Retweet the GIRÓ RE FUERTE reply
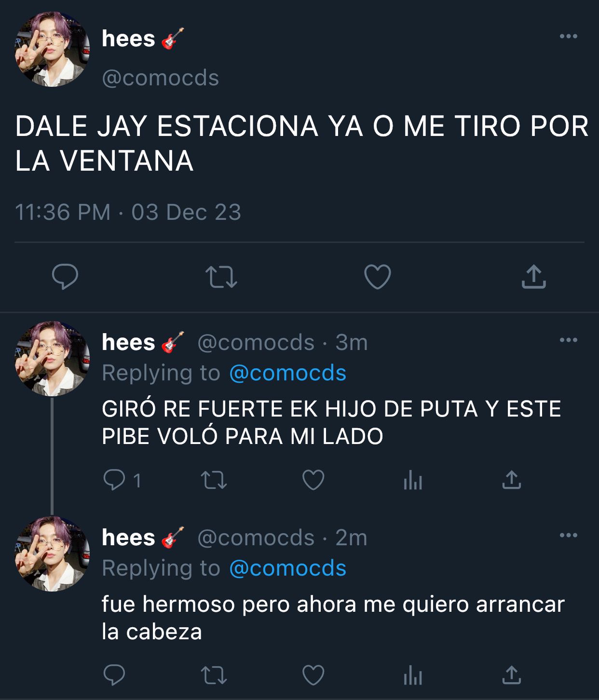This screenshot has width=599, height=700. (214, 480)
